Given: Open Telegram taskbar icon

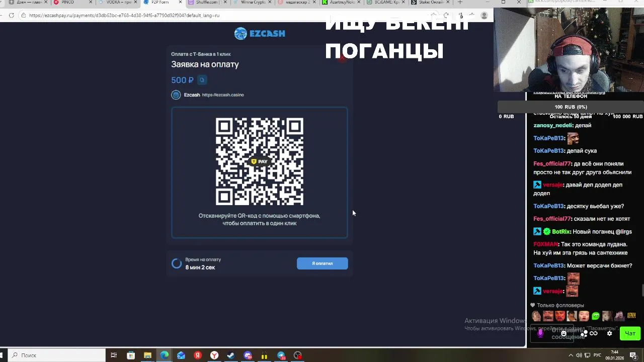Looking at the screenshot, I should click(281, 355).
